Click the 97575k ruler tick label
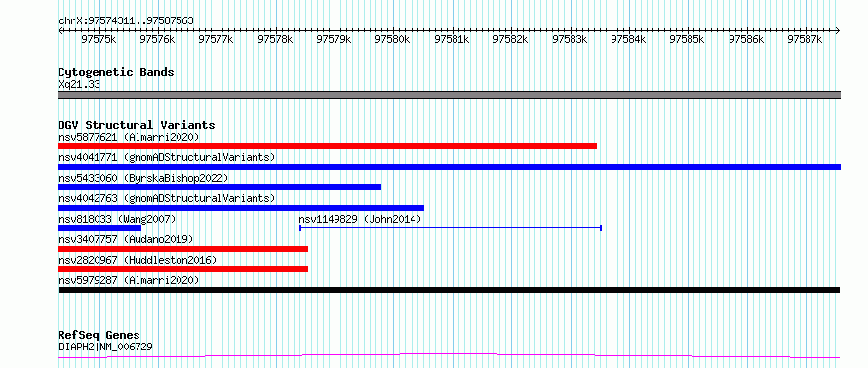The height and width of the screenshot is (368, 868). pyautogui.click(x=99, y=39)
